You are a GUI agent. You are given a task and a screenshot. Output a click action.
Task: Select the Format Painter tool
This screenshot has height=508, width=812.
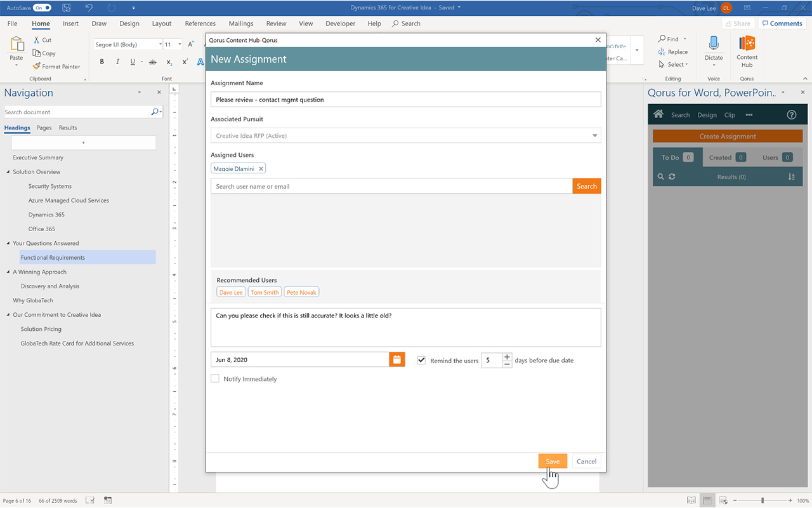click(x=57, y=66)
